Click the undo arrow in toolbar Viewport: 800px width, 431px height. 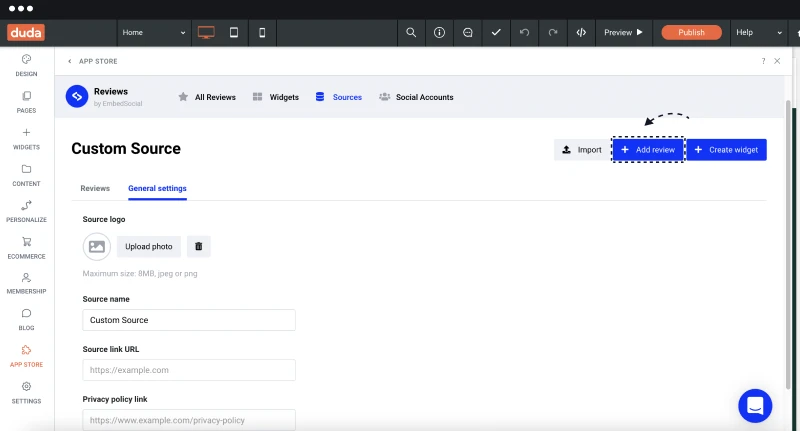click(x=524, y=33)
